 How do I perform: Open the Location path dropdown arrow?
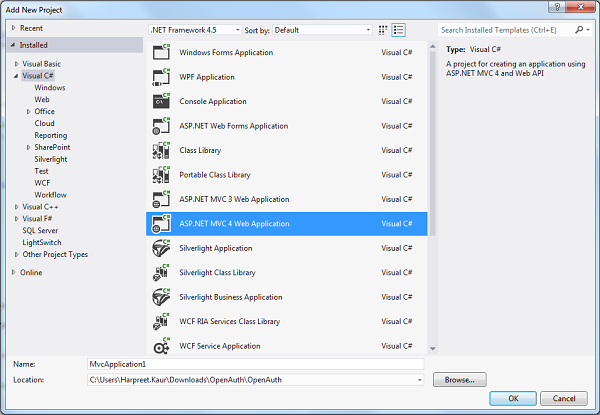[419, 380]
